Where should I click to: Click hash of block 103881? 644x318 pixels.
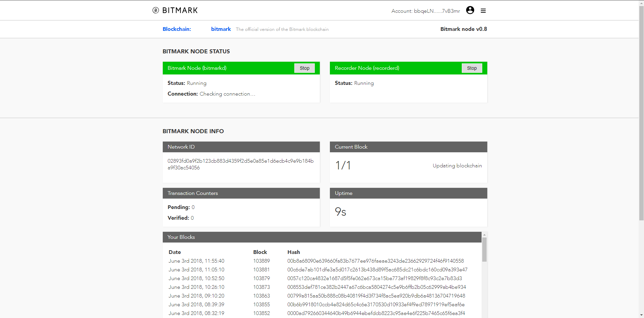[377, 270]
